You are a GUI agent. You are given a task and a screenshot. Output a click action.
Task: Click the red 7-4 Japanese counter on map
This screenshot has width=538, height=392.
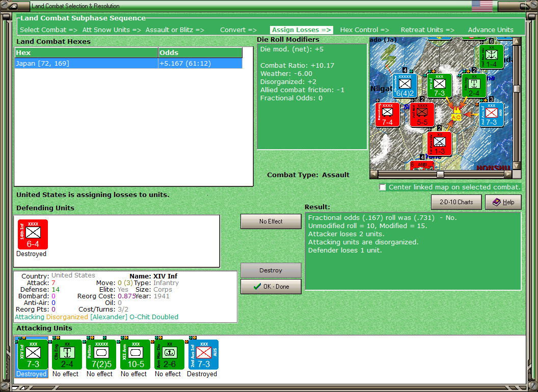(x=387, y=115)
